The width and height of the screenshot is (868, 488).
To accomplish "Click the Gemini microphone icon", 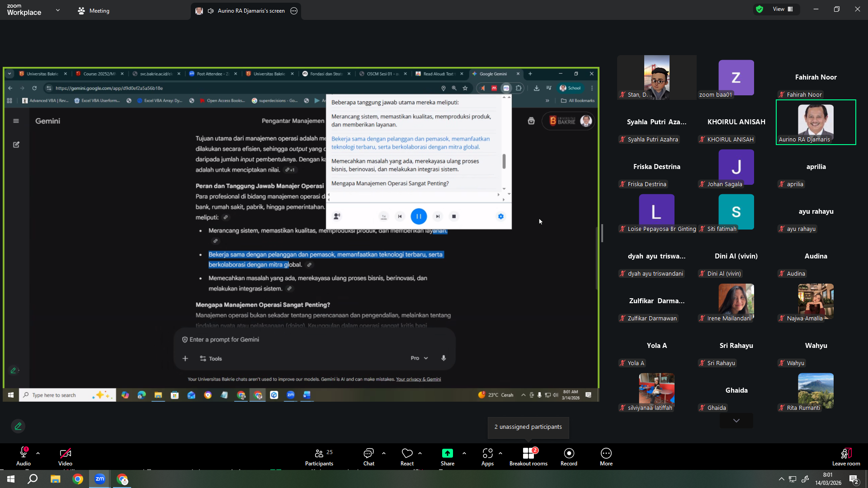I will [x=443, y=358].
